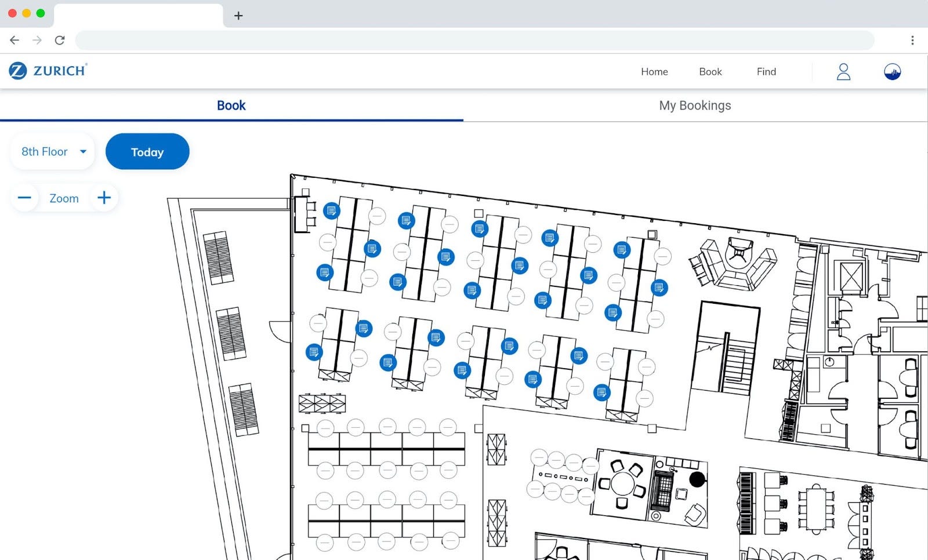Zoom in with the plus button
Image resolution: width=928 pixels, height=560 pixels.
pos(104,198)
